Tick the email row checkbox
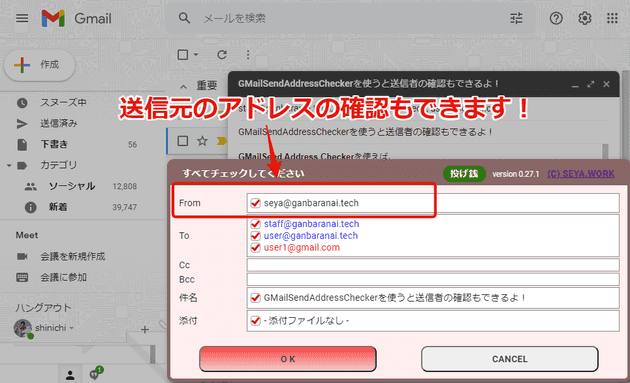The width and height of the screenshot is (630, 383). (183, 141)
